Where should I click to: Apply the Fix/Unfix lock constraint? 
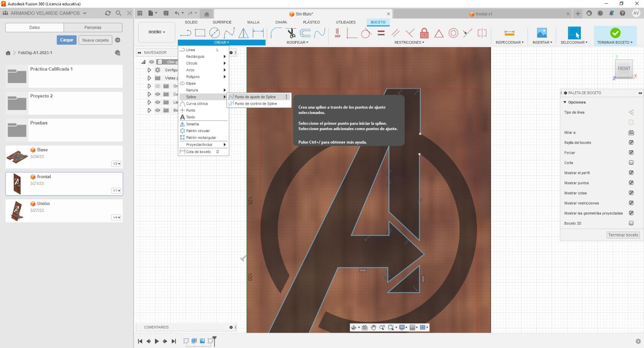click(x=424, y=33)
